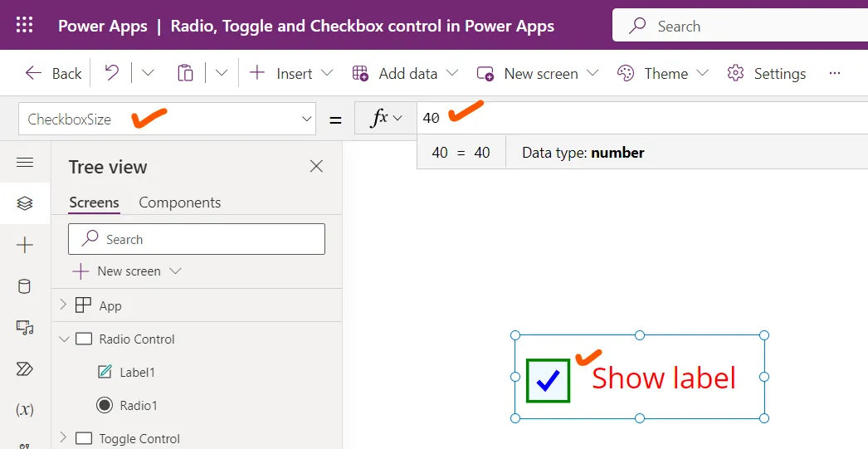
Task: Click the fx formula button
Action: pos(385,118)
